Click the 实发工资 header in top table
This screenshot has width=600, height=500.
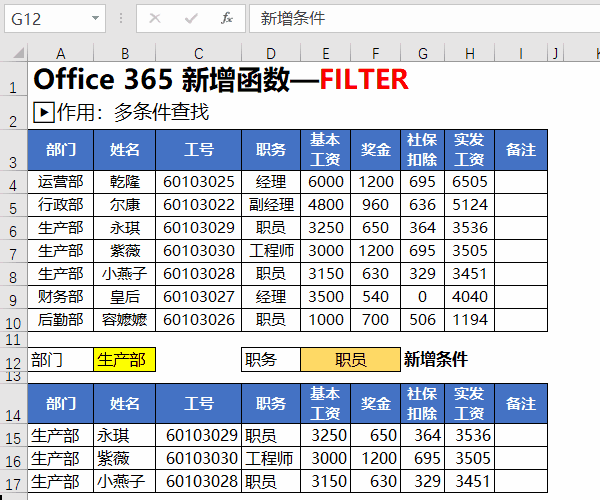point(469,149)
